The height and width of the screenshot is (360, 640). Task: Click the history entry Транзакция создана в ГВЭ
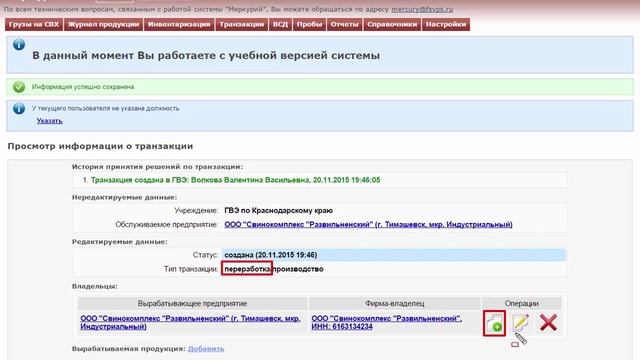(236, 180)
